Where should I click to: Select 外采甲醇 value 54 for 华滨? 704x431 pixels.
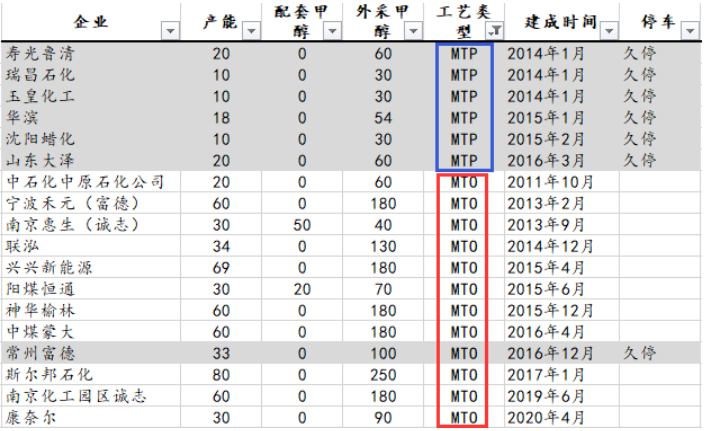(383, 118)
